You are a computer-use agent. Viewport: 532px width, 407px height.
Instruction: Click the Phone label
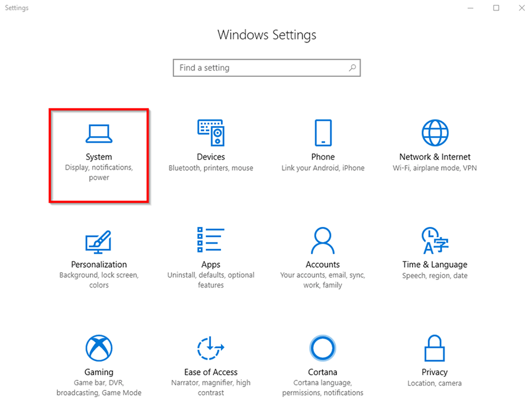323,157
